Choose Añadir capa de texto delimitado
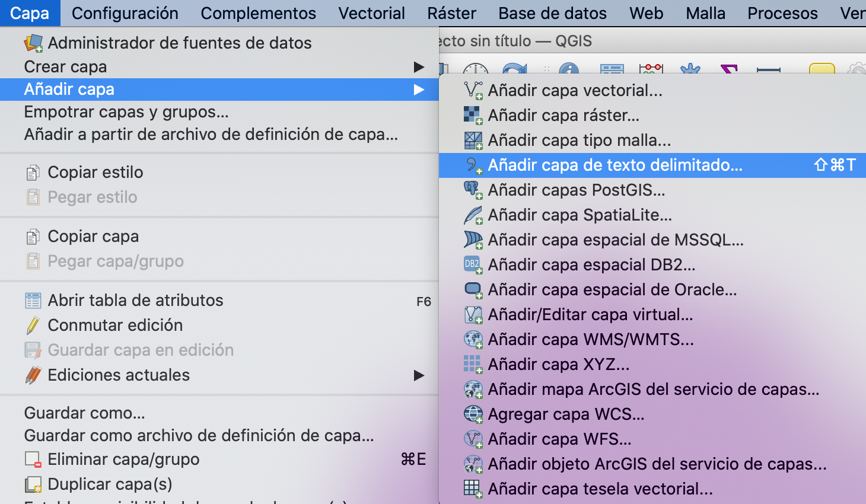This screenshot has height=504, width=866. (x=615, y=165)
